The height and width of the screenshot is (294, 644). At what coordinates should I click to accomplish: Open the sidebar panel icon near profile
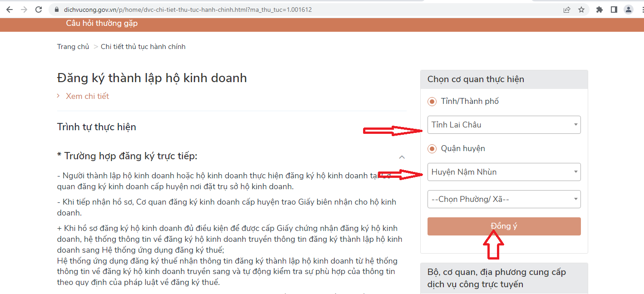(x=614, y=9)
